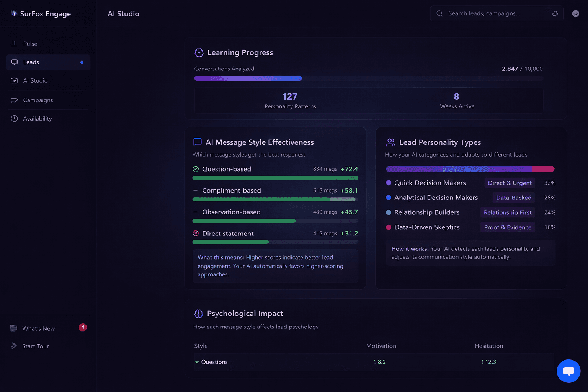Open the Availability section
Image resolution: width=588 pixels, height=392 pixels.
pos(37,118)
